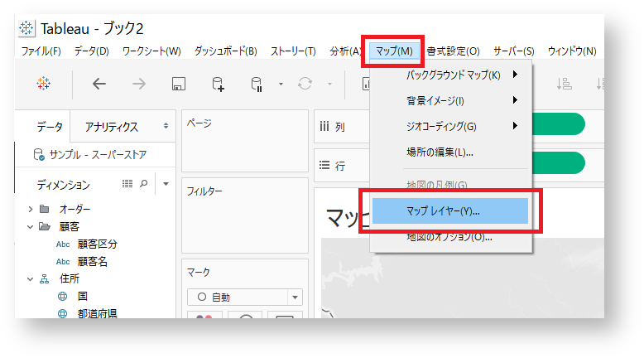644x358 pixels.
Task: Click the green pill on the 列 shelf
Action: [559, 123]
